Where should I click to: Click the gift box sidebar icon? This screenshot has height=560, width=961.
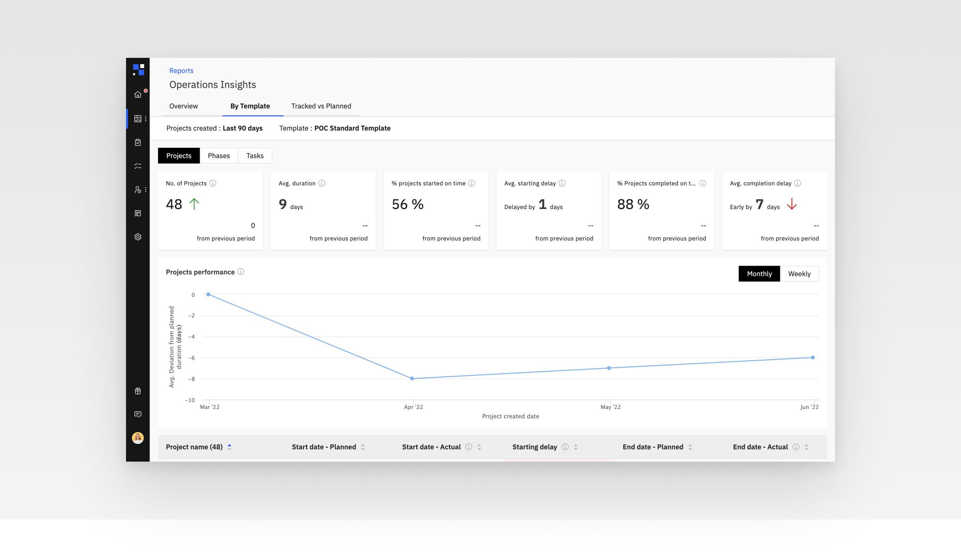click(137, 391)
